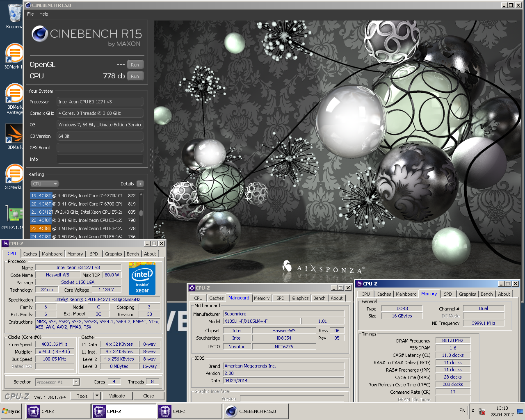Select ranking row 20 Core i7-6700

click(83, 204)
